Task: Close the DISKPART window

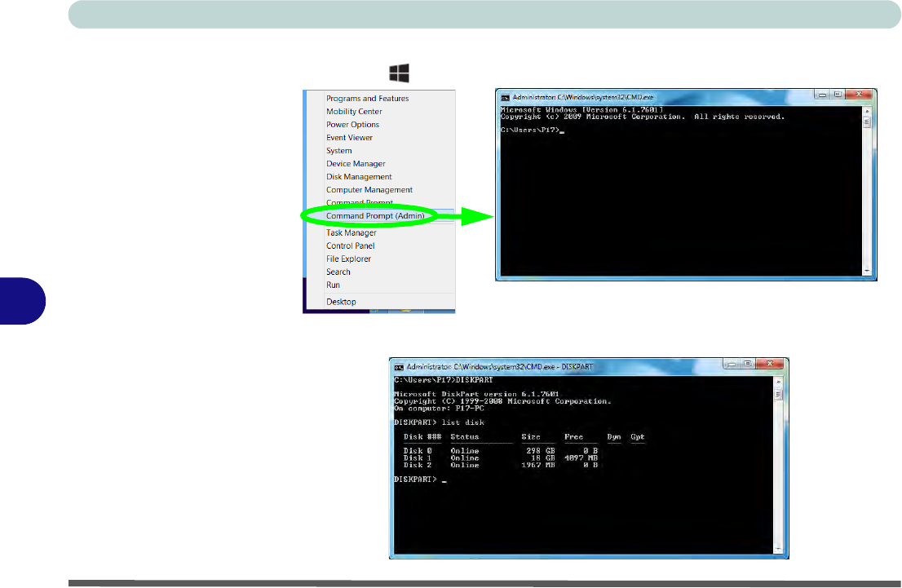Action: click(x=770, y=364)
